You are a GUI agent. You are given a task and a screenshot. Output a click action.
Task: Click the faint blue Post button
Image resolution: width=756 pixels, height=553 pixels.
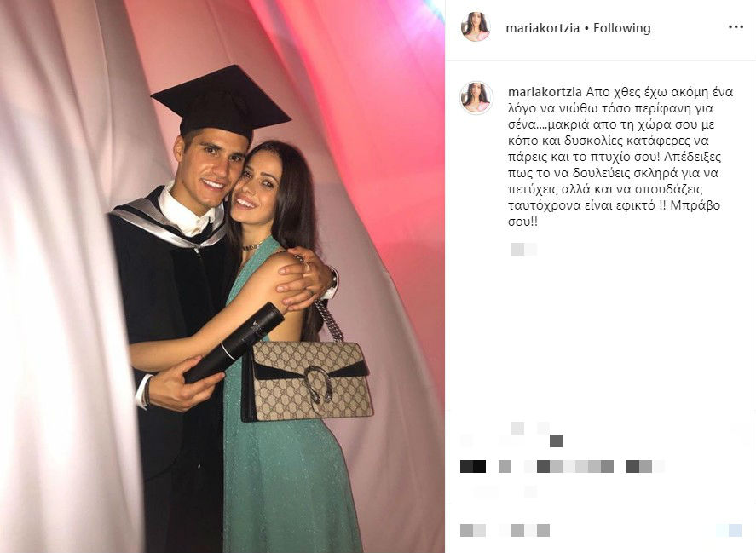[x=730, y=530]
